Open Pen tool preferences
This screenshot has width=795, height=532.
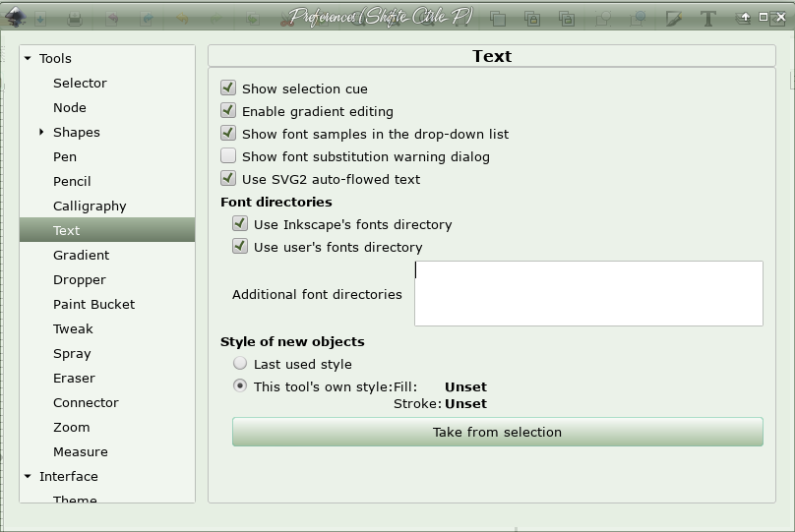click(65, 156)
